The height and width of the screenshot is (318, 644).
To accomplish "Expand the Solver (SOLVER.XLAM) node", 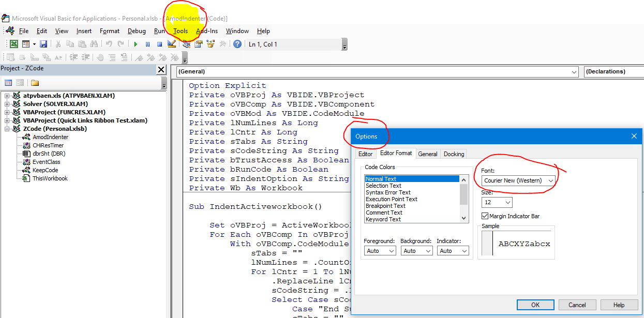I will 7,104.
